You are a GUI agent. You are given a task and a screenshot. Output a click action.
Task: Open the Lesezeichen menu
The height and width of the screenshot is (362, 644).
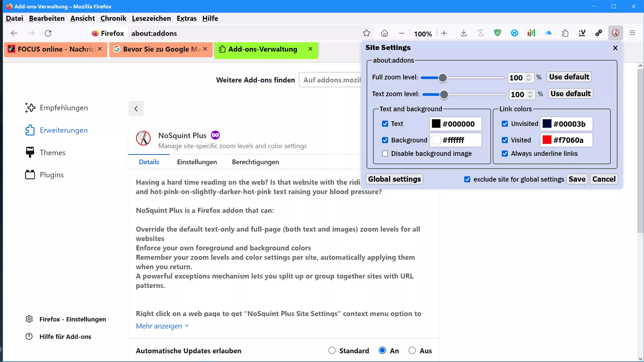pos(151,18)
